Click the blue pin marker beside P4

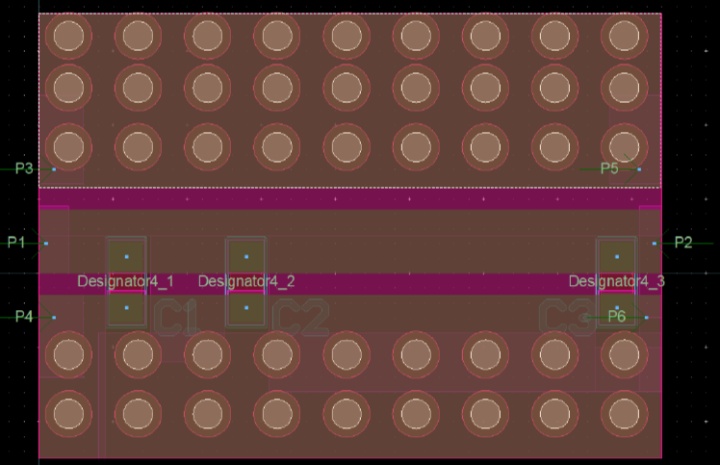(54, 317)
